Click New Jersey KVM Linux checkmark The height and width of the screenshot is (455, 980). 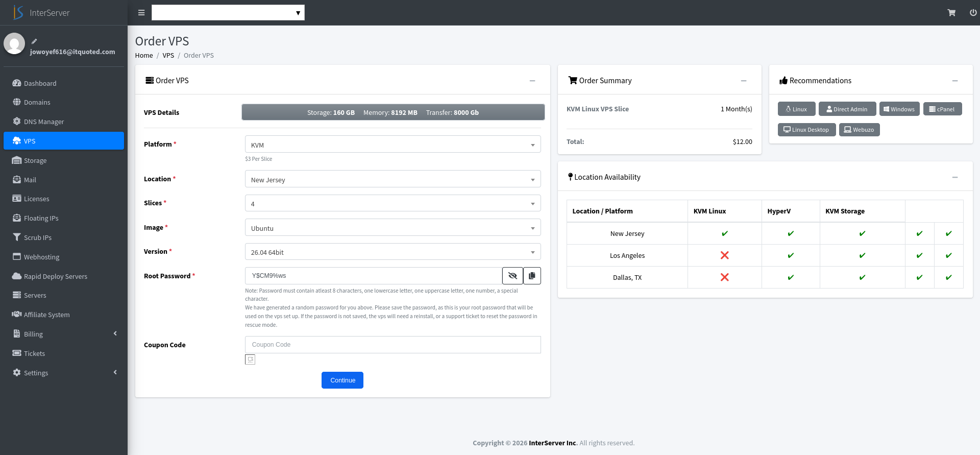click(x=724, y=233)
